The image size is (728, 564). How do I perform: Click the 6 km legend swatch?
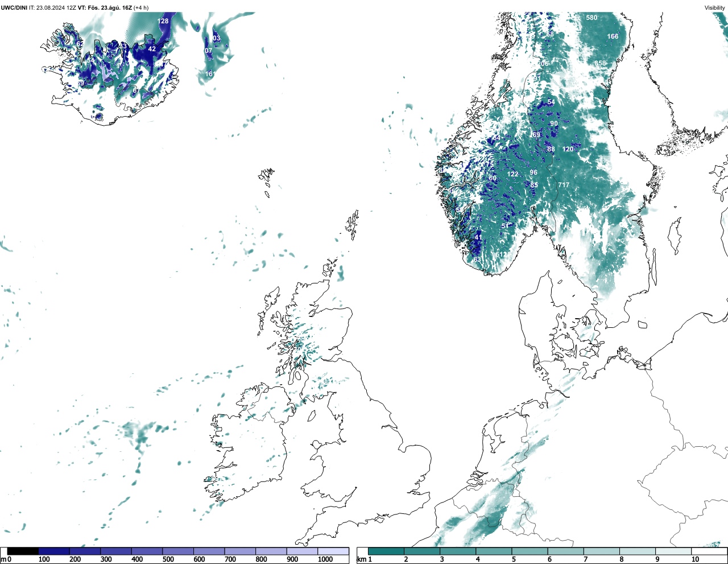tap(565, 551)
